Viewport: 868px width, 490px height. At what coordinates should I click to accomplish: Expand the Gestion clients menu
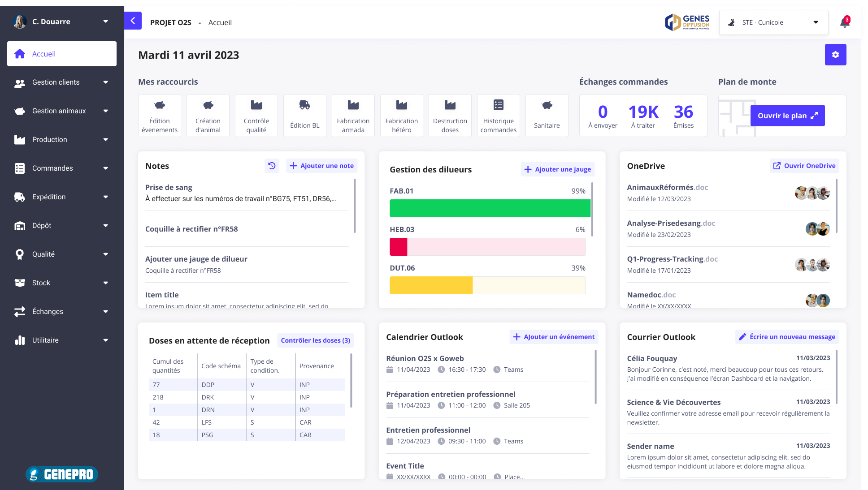coord(62,82)
